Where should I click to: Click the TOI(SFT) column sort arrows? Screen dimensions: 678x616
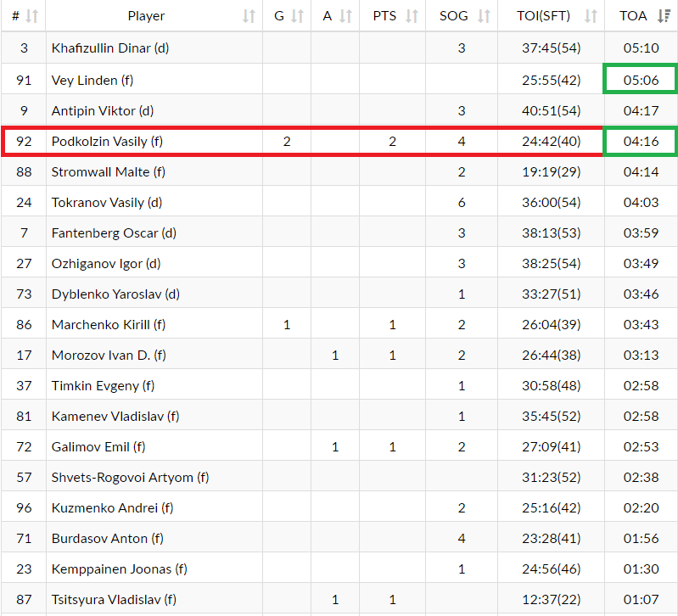591,16
